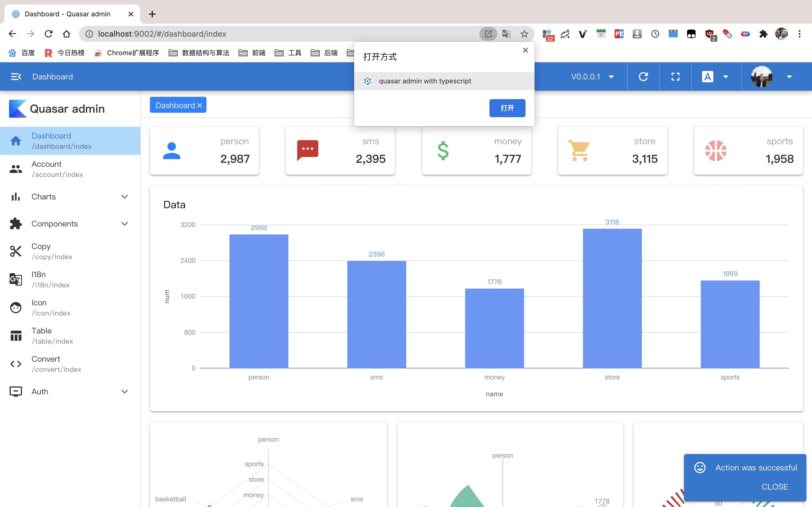Click the store bar in Data chart
This screenshot has width=812, height=507.
pyautogui.click(x=612, y=299)
